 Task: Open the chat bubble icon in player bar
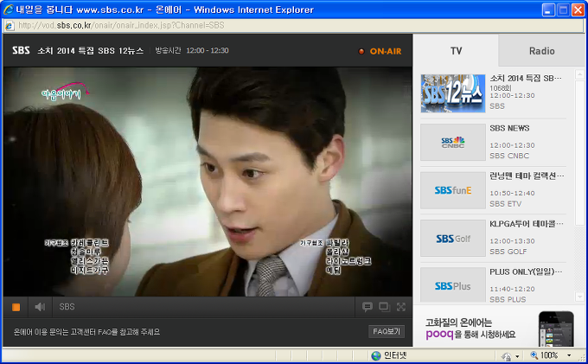pyautogui.click(x=367, y=307)
